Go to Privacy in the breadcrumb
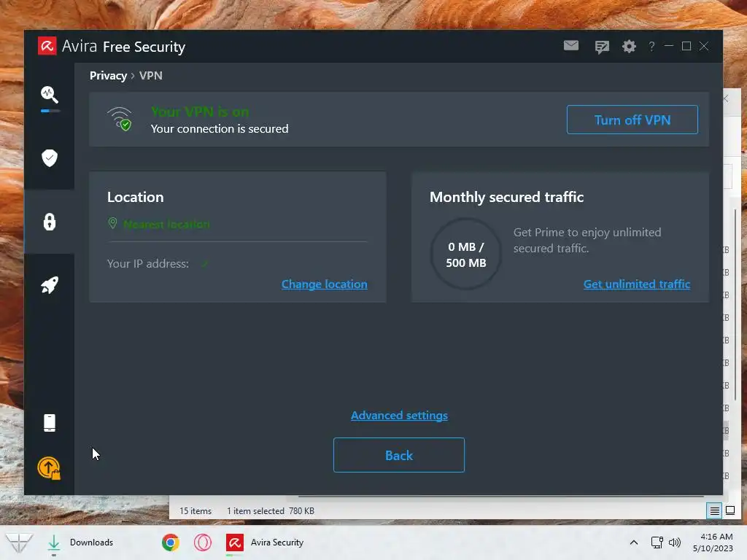The width and height of the screenshot is (747, 560). point(108,76)
